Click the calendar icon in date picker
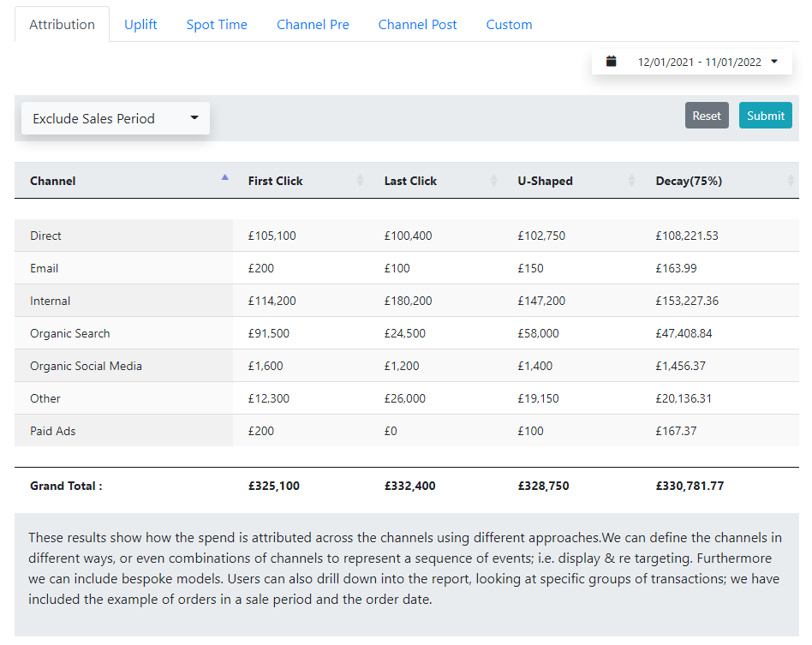This screenshot has width=812, height=645. tap(611, 62)
